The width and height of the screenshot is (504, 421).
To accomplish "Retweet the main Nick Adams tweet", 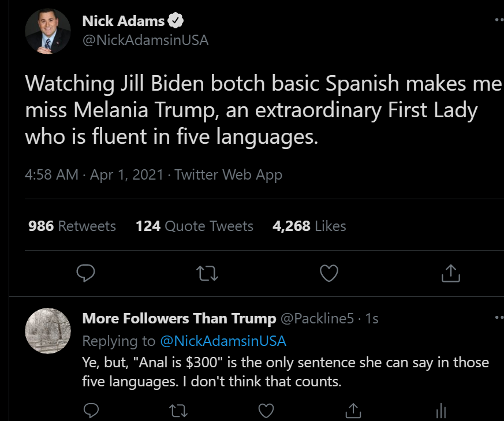I will pyautogui.click(x=208, y=274).
